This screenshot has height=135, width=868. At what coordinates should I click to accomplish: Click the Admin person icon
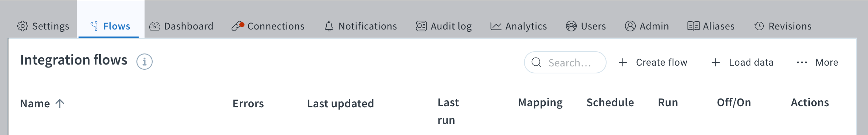(630, 26)
